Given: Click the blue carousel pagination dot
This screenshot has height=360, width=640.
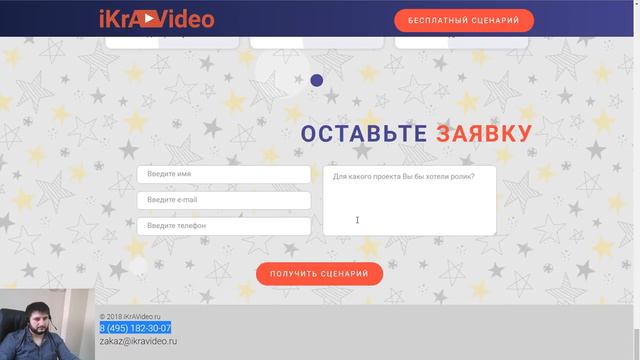Looking at the screenshot, I should (317, 80).
